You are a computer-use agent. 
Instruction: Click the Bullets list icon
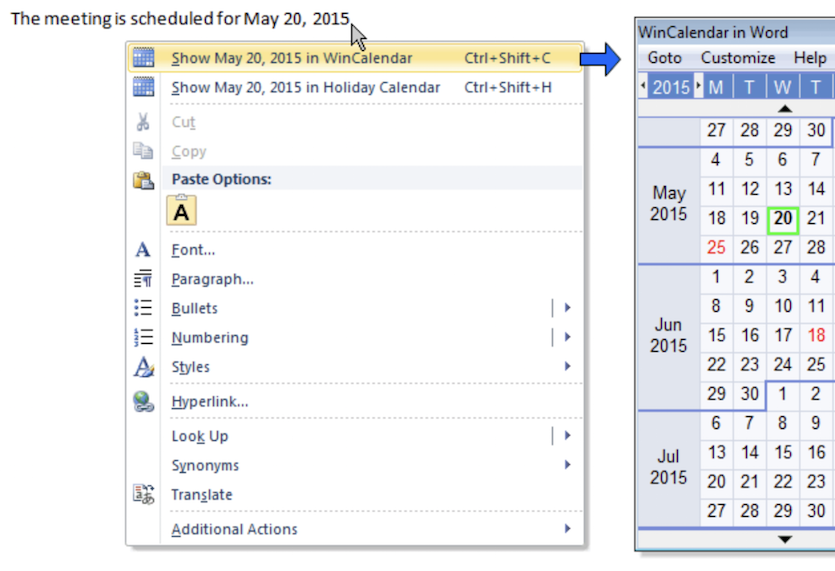[x=143, y=308]
